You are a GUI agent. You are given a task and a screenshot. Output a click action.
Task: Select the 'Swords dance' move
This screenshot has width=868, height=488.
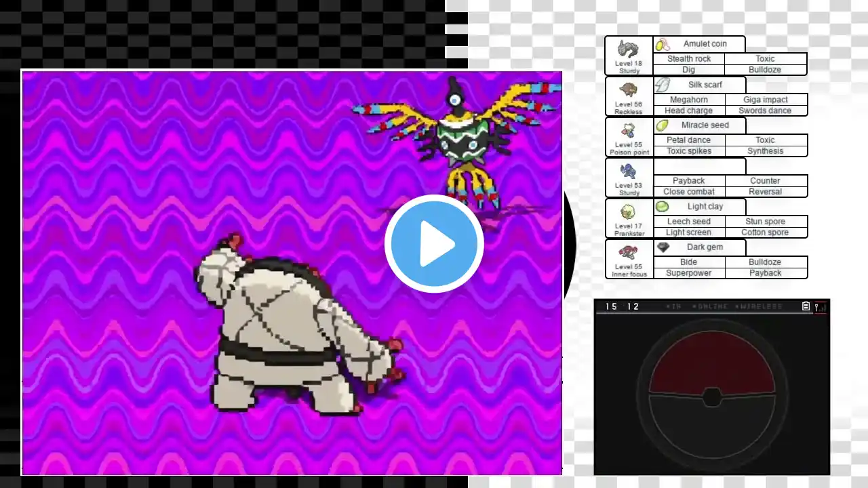pos(766,110)
